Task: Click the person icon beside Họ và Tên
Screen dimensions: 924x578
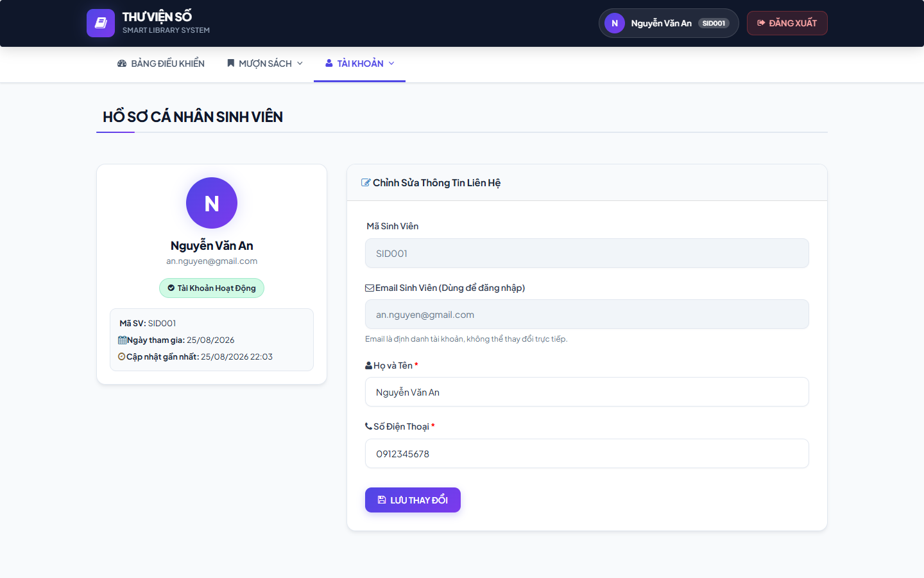Action: pos(369,365)
